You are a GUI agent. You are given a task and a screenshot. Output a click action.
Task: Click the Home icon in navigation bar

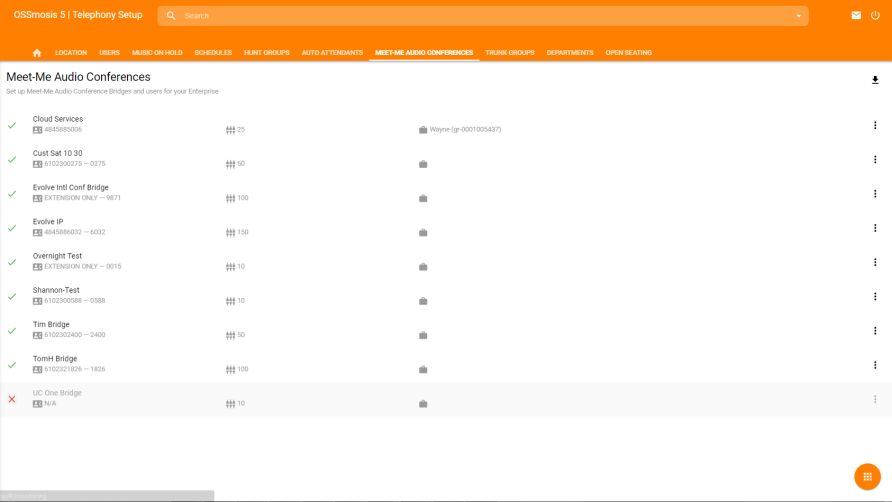(x=37, y=53)
